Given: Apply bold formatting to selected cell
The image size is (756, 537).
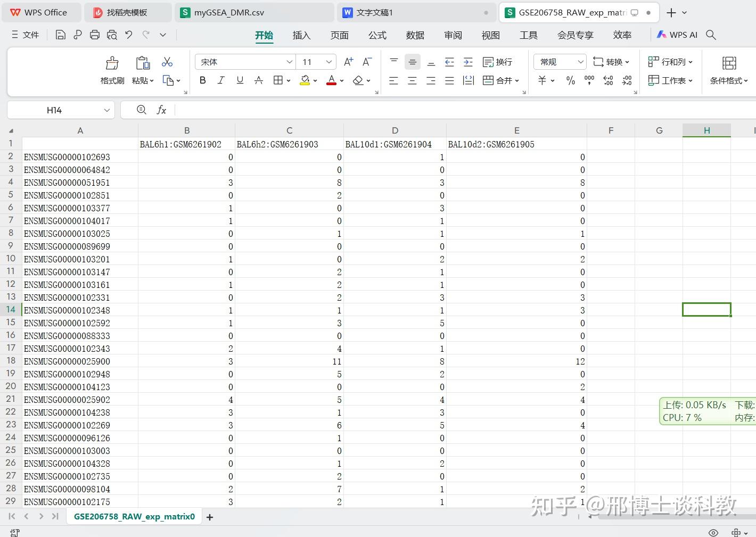Looking at the screenshot, I should pos(202,80).
